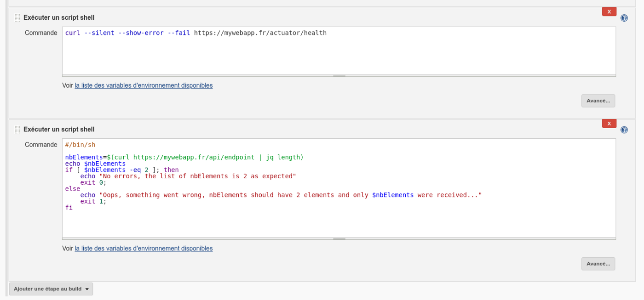Click the closing 'fi' line in script

coord(69,208)
